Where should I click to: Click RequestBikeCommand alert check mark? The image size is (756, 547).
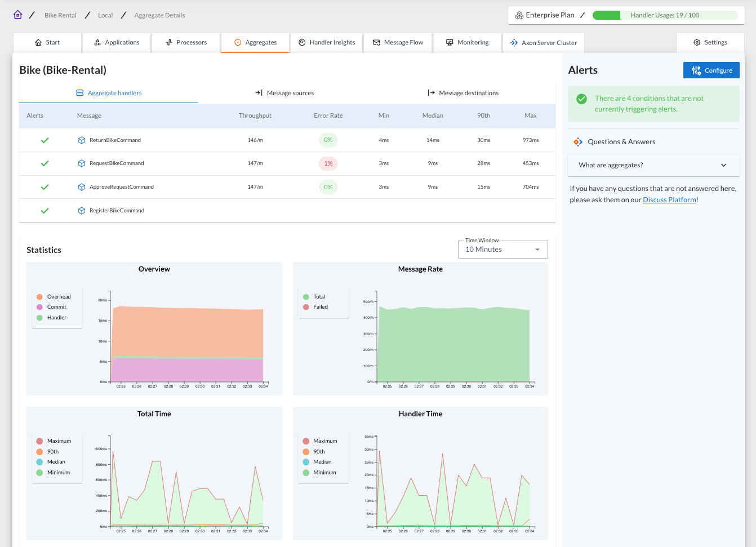(x=45, y=163)
